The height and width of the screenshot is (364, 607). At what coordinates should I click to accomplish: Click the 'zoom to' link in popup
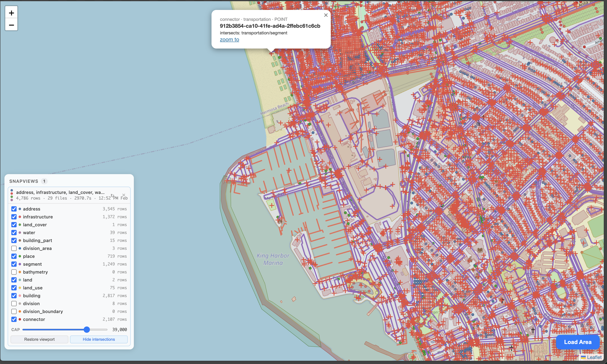pyautogui.click(x=229, y=39)
